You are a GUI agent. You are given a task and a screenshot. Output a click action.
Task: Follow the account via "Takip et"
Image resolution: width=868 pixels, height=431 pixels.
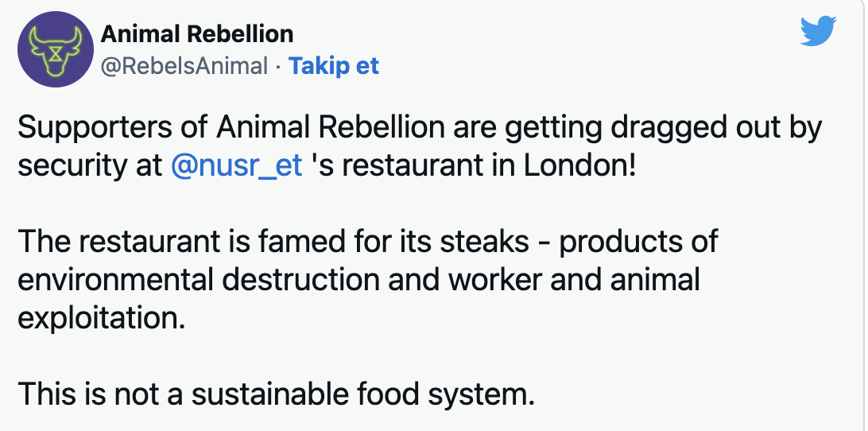334,65
